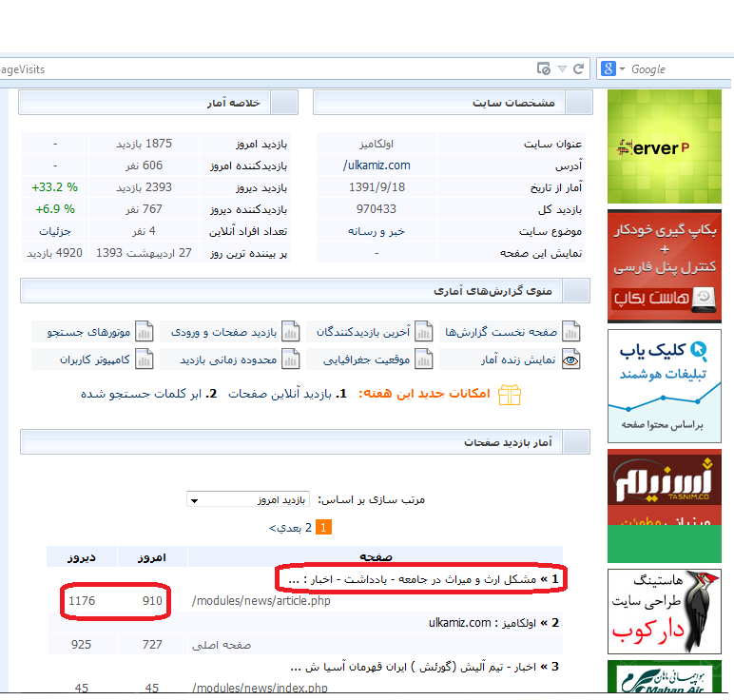Open the /ulkamiz.com address link
734x700 pixels.
[x=376, y=165]
